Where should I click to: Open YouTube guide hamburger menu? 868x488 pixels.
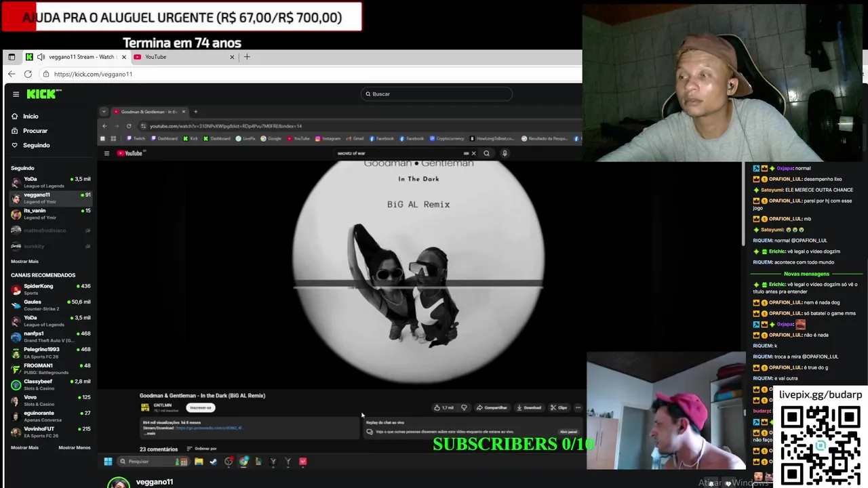(x=106, y=153)
